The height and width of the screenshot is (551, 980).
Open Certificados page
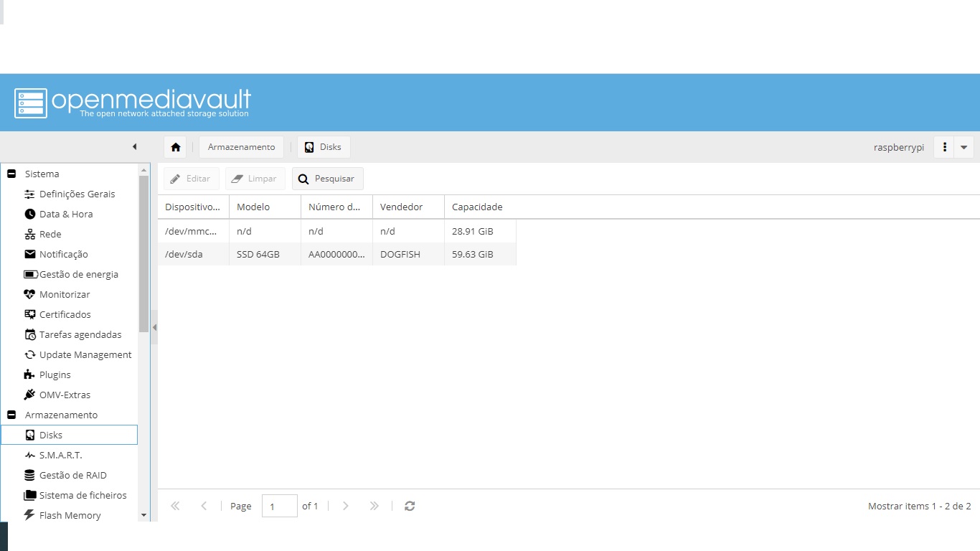pos(65,314)
